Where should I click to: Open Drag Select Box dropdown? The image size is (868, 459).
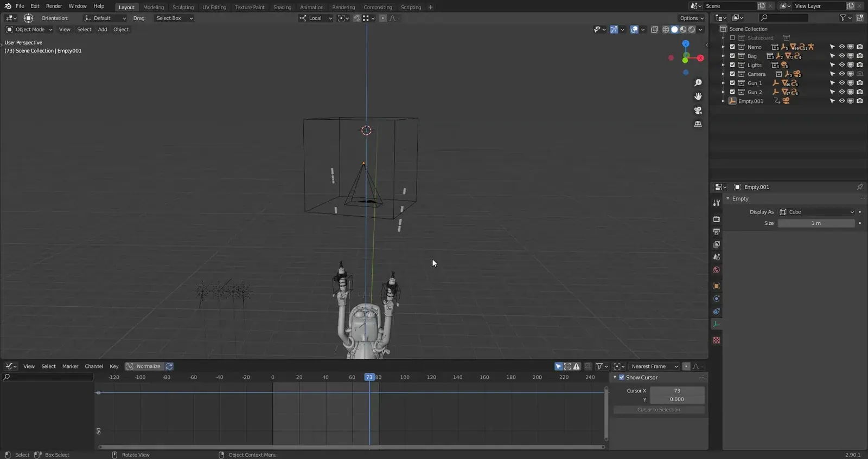pos(174,18)
